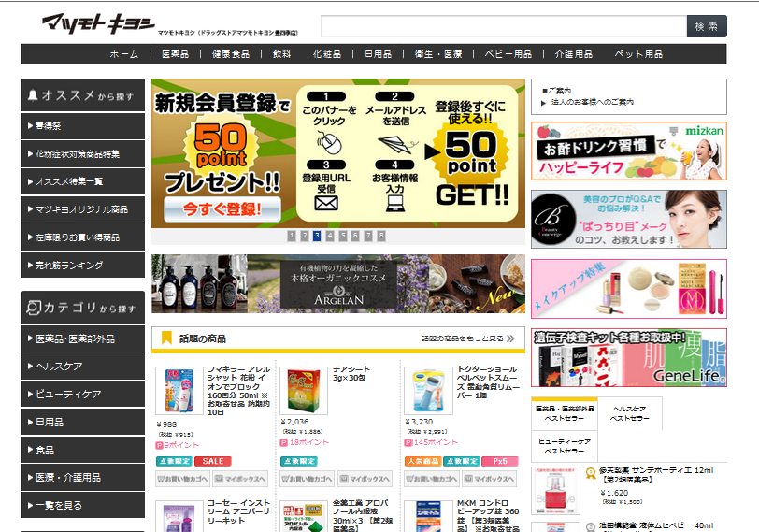Switch to 医薬品・医薬部外品 ベストセラー tab
Screen dimensions: 759x532
pyautogui.click(x=565, y=413)
